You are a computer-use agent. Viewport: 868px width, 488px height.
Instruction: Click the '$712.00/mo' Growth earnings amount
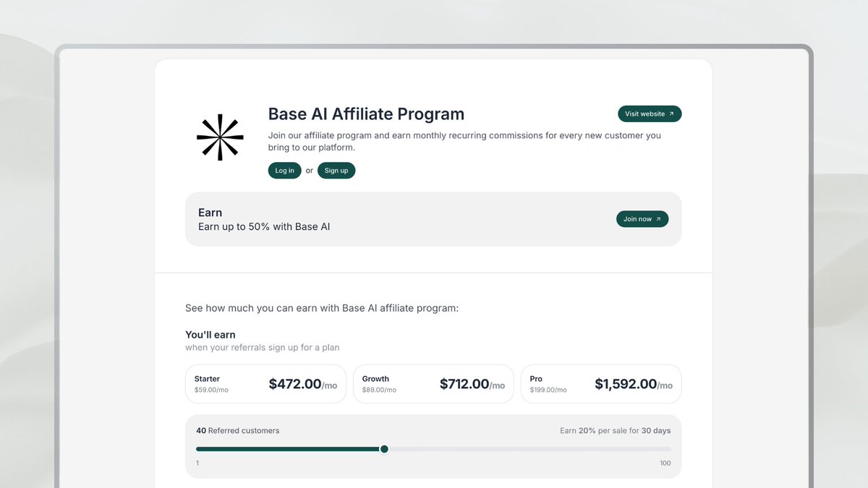tap(472, 385)
